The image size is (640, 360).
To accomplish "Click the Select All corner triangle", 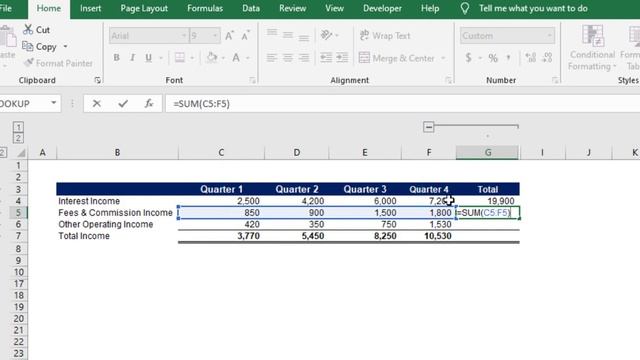I will click(x=21, y=153).
